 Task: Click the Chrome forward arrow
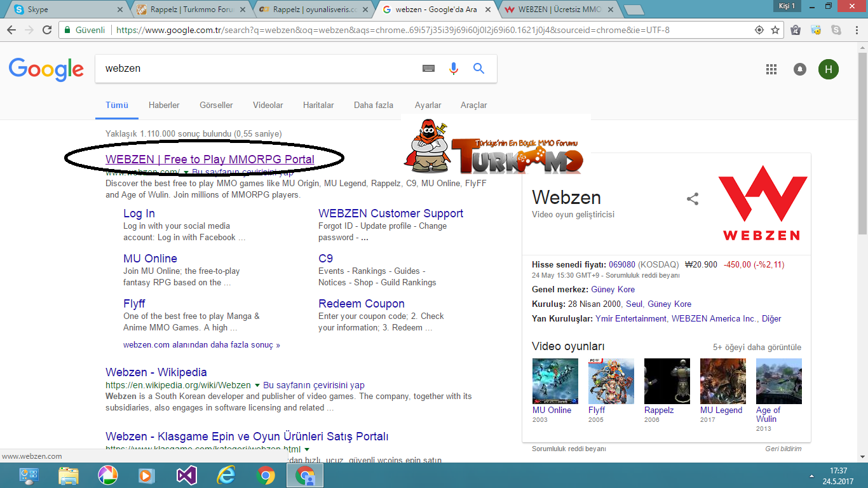point(29,30)
